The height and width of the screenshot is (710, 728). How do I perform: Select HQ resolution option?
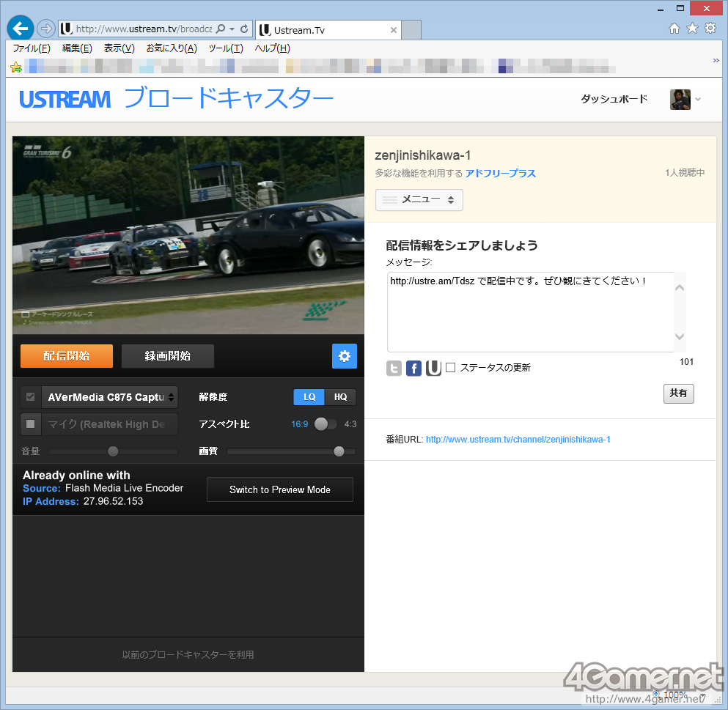340,397
